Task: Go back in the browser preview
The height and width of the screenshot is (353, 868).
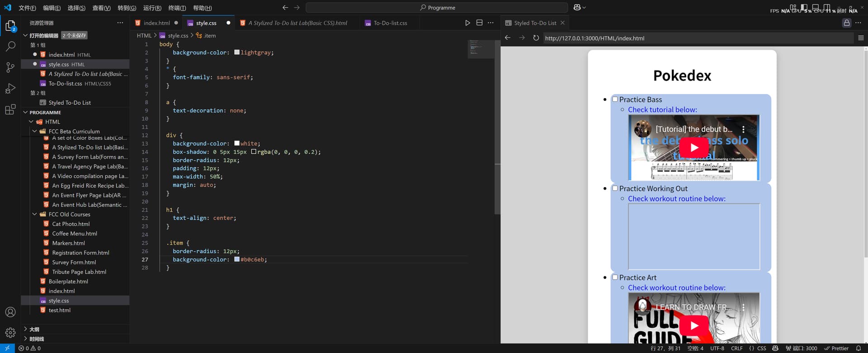Action: pyautogui.click(x=508, y=38)
